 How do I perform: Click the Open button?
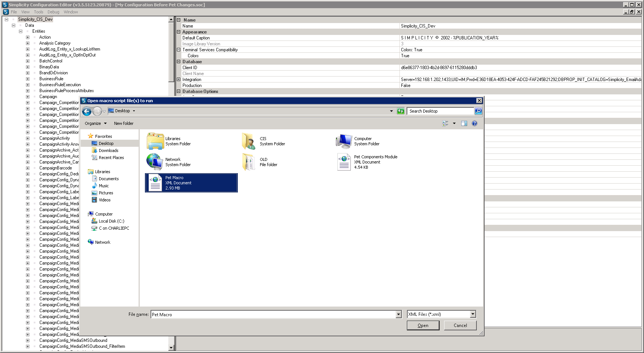pyautogui.click(x=423, y=326)
